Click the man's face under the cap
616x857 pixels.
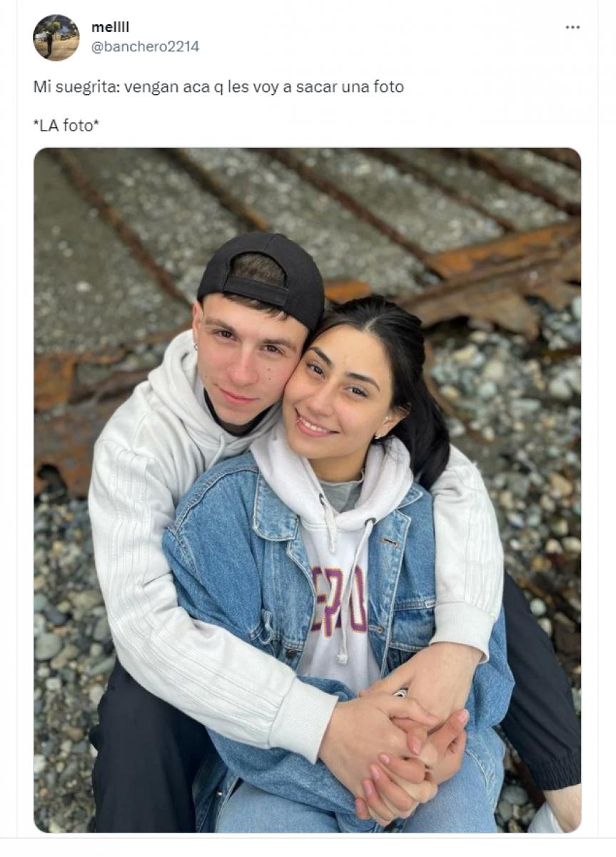tap(245, 363)
